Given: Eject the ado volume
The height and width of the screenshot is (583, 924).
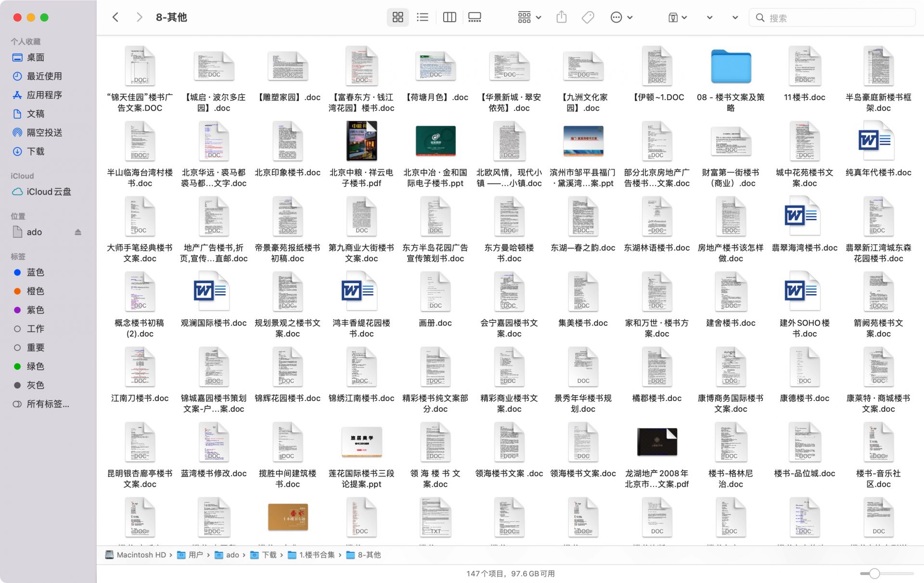Looking at the screenshot, I should tap(78, 232).
